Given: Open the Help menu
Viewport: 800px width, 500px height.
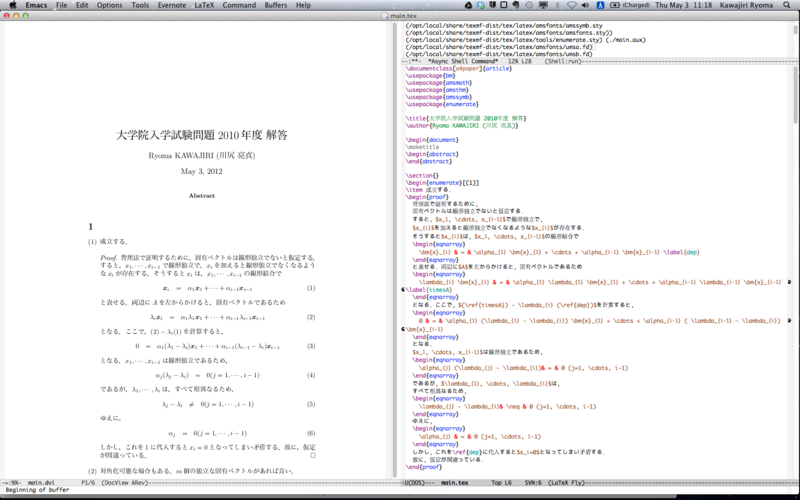Looking at the screenshot, I should point(304,5).
